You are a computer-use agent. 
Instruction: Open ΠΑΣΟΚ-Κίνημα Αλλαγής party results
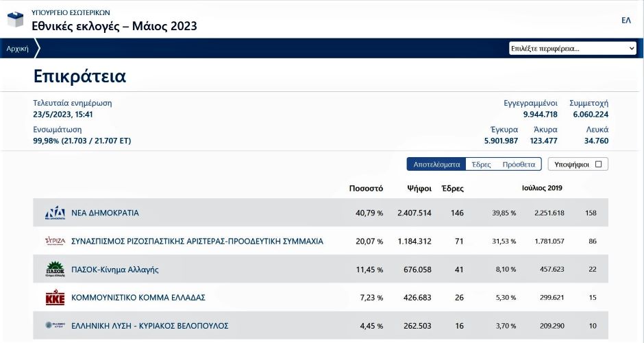114,270
